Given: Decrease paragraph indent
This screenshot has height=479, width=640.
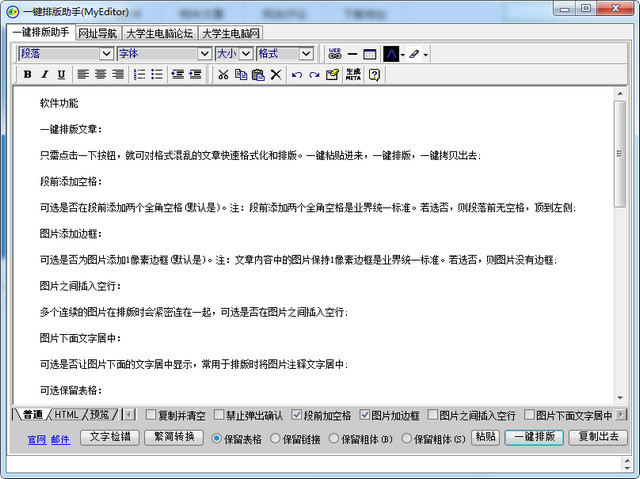Looking at the screenshot, I should point(178,74).
